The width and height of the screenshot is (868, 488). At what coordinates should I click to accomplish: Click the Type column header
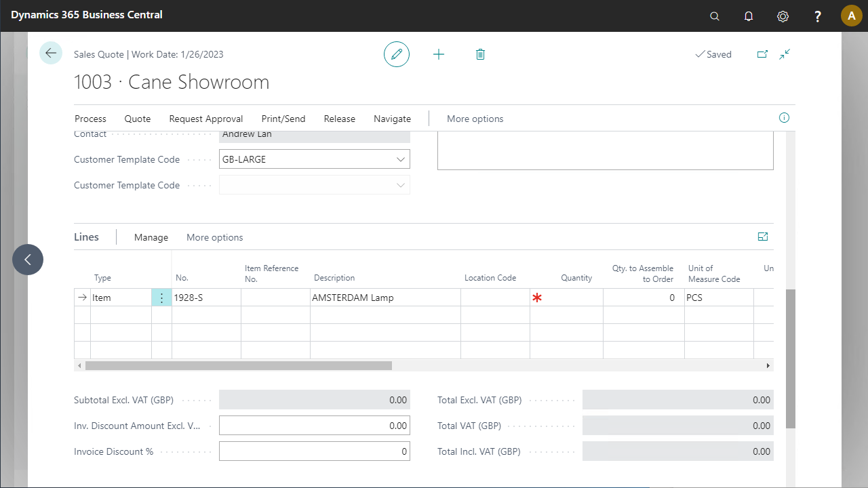(102, 278)
